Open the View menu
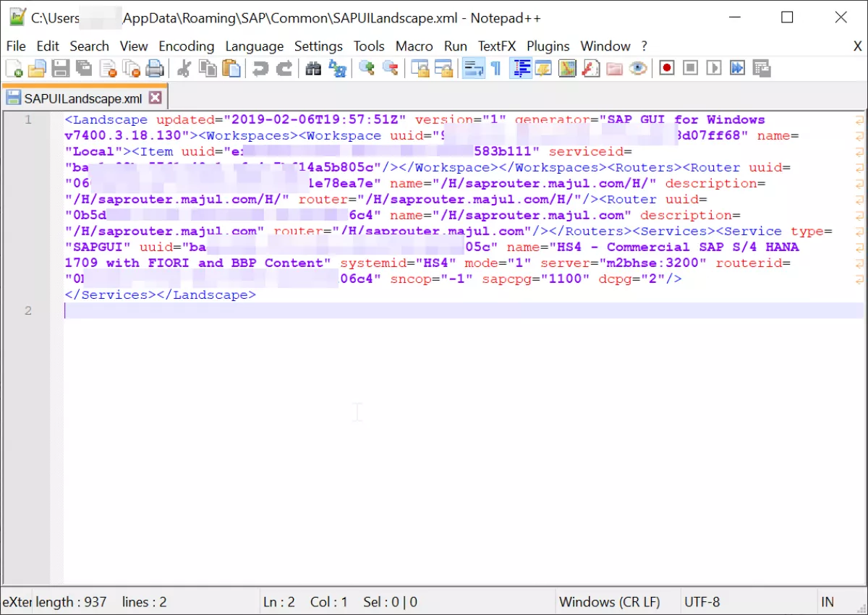 click(134, 46)
